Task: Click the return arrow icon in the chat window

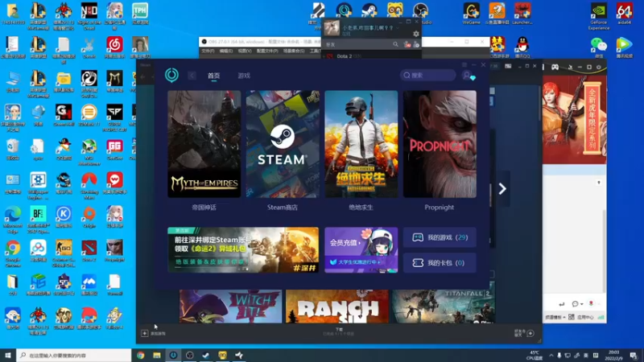Action: (x=561, y=304)
